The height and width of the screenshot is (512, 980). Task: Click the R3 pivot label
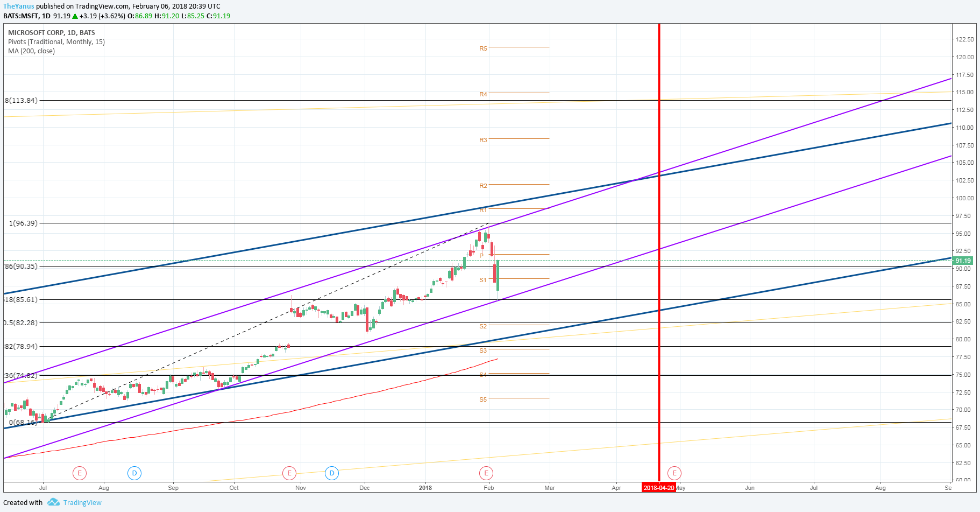point(483,140)
